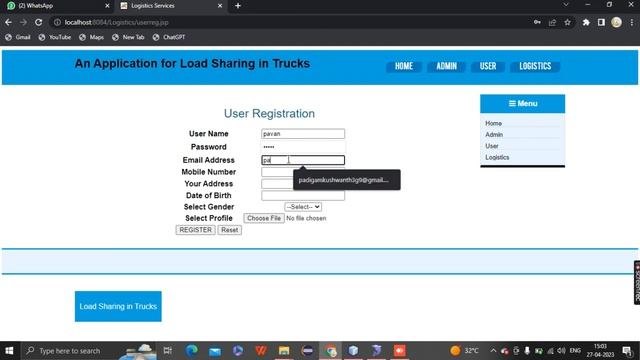Reload the current page
This screenshot has width=640, height=360.
point(38,22)
